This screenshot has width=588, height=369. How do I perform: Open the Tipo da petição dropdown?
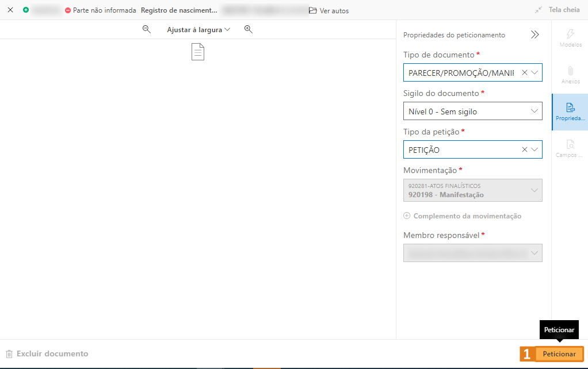tap(534, 149)
